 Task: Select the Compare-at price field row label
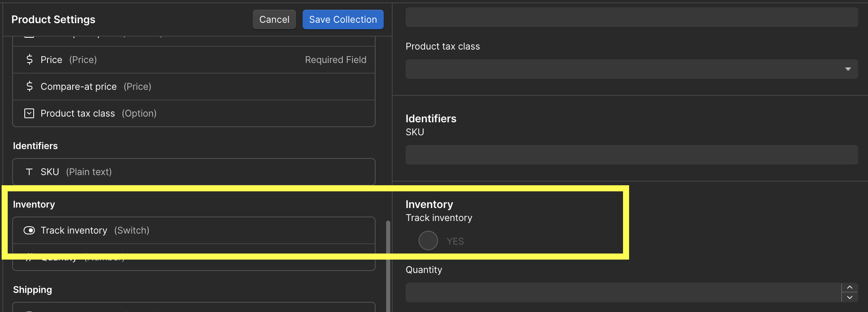pos(96,87)
